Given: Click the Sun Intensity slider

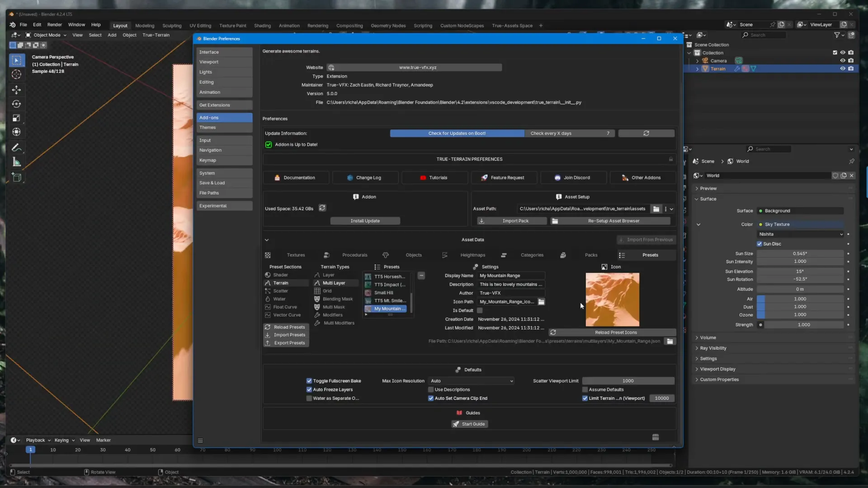Looking at the screenshot, I should coord(799,262).
